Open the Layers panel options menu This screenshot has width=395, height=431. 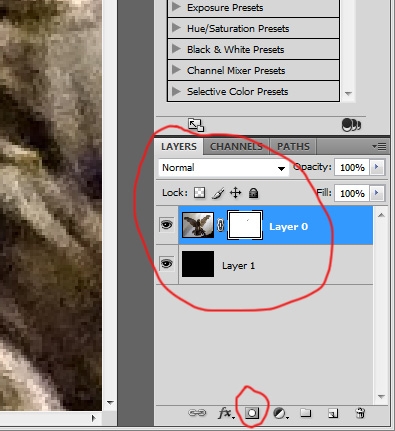pyautogui.click(x=379, y=146)
